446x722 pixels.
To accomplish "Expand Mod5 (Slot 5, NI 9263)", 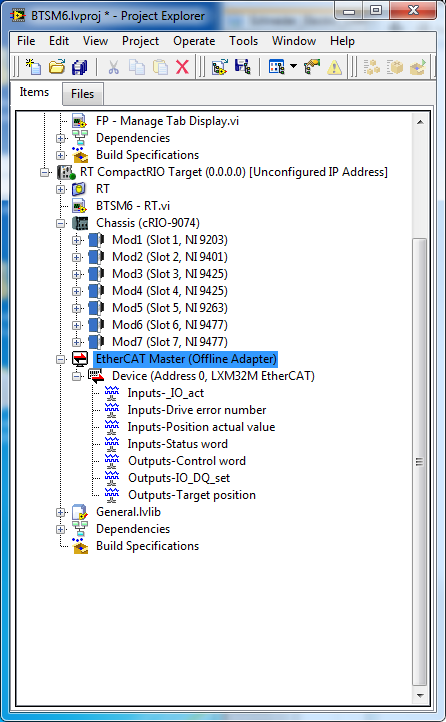I will click(x=76, y=309).
